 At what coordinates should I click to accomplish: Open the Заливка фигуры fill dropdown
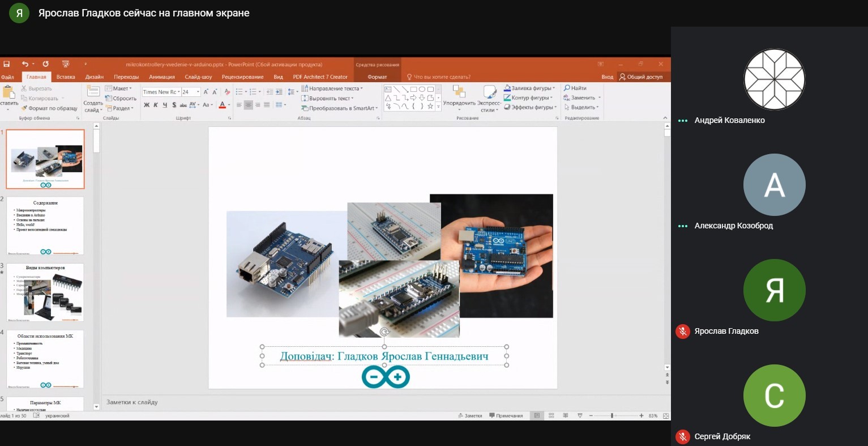click(x=530, y=88)
